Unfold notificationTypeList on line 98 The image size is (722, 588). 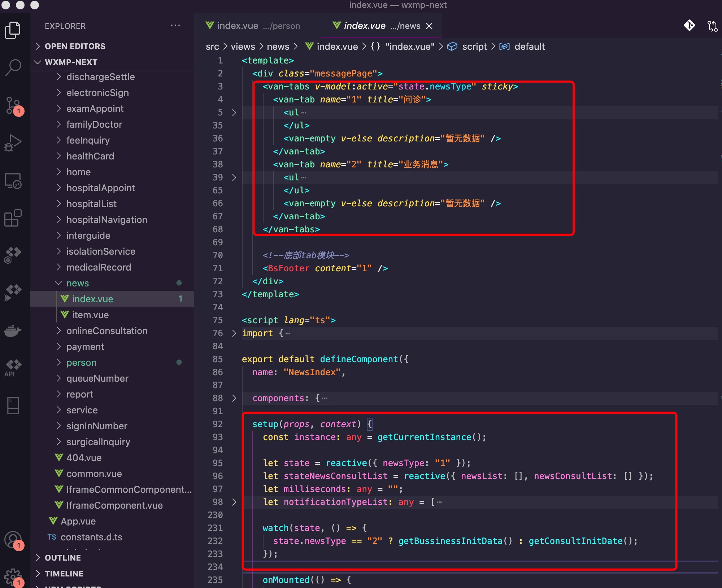(x=234, y=502)
